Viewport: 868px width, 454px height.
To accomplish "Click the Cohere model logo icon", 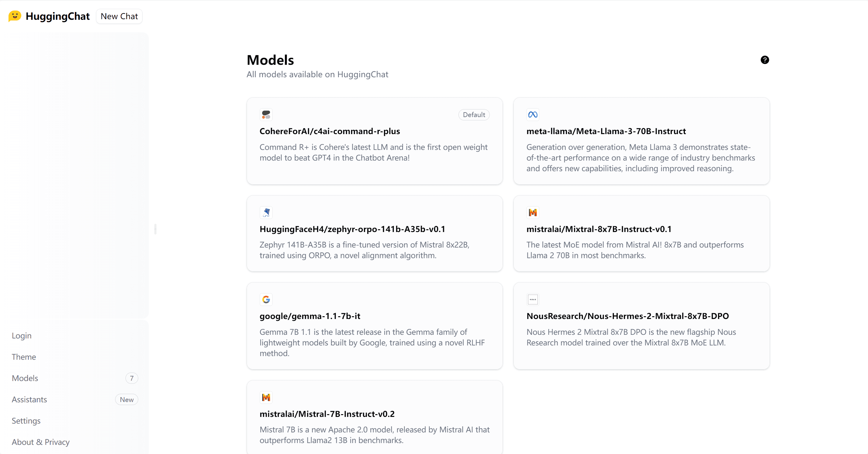I will [266, 115].
